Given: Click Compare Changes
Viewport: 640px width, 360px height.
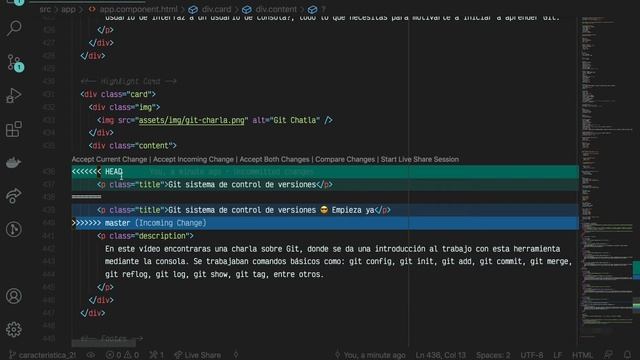Looking at the screenshot, I should pyautogui.click(x=345, y=159).
